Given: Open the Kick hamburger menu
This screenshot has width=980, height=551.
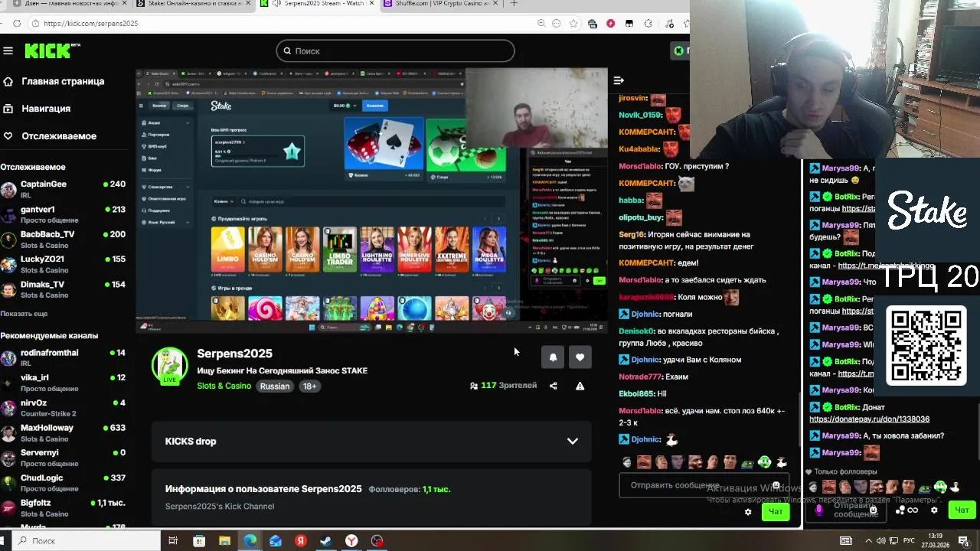Looking at the screenshot, I should 8,51.
